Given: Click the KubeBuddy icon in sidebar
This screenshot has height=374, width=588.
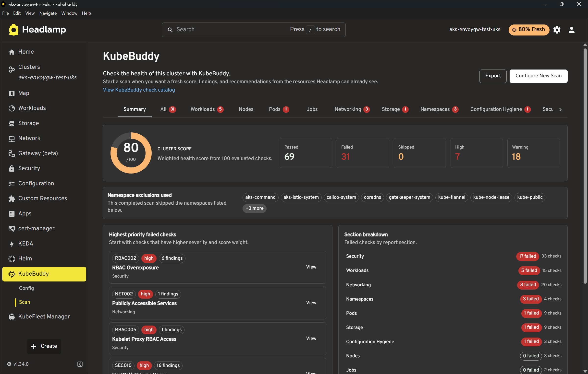Looking at the screenshot, I should click(x=12, y=274).
